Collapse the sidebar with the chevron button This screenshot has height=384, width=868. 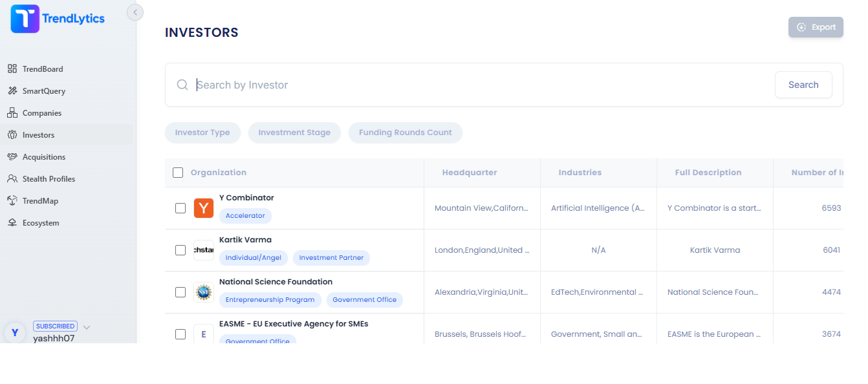pos(135,12)
